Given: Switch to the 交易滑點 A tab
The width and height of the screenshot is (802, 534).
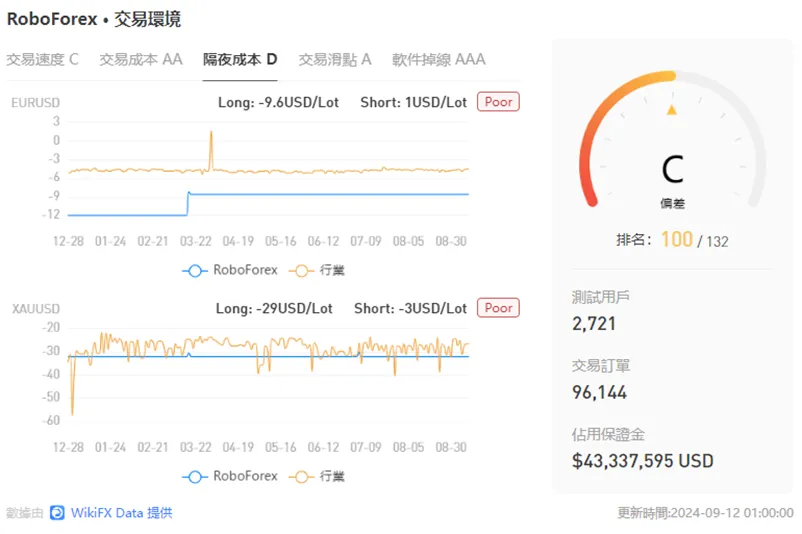Looking at the screenshot, I should point(335,59).
